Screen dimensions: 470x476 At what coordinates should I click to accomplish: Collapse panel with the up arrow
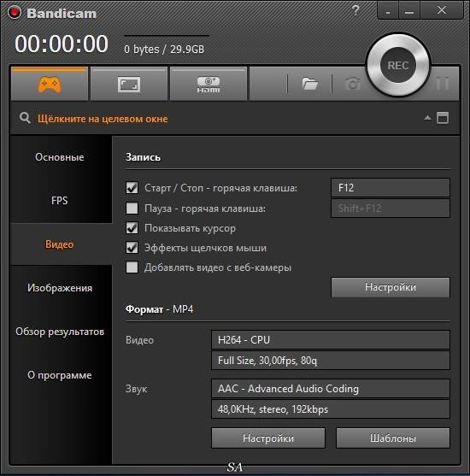(427, 117)
